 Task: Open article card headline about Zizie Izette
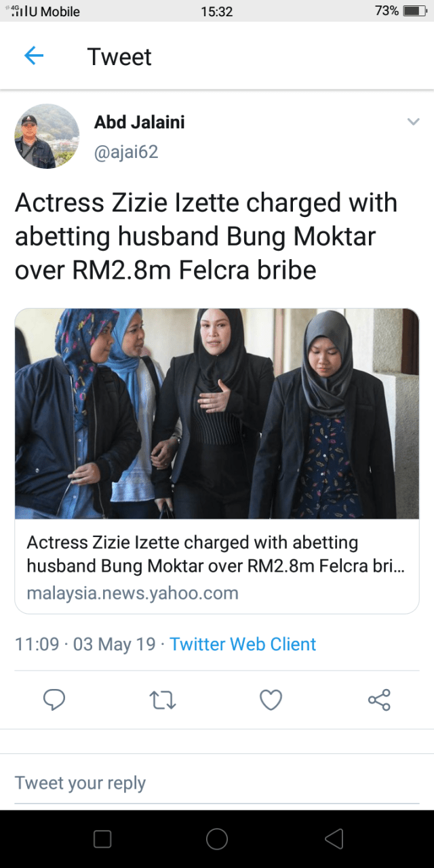pos(216,553)
